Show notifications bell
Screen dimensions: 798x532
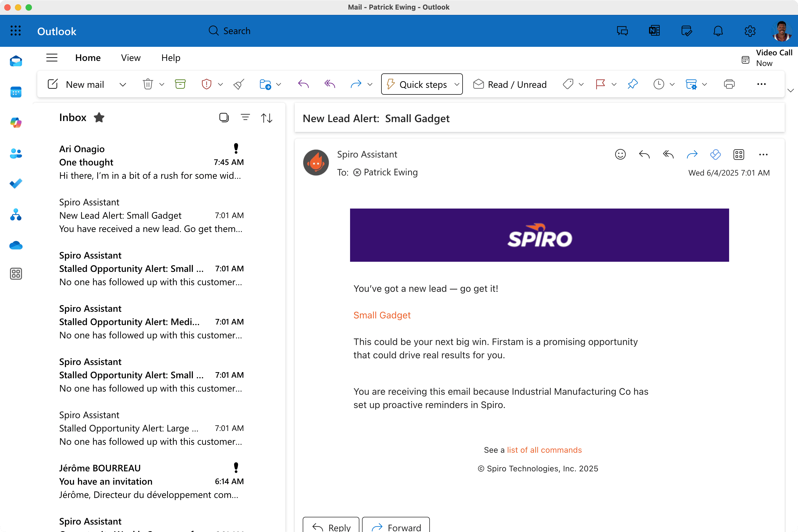tap(718, 31)
